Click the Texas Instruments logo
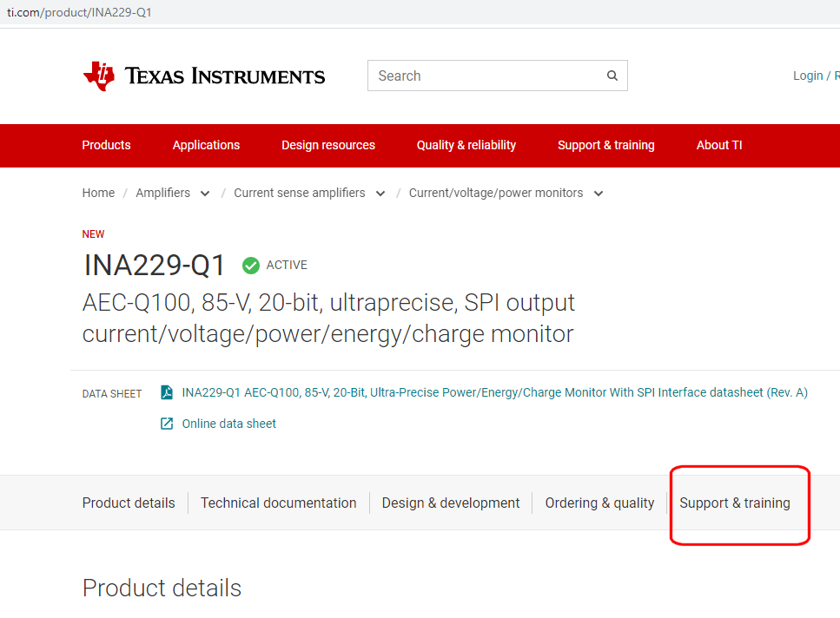 [203, 76]
